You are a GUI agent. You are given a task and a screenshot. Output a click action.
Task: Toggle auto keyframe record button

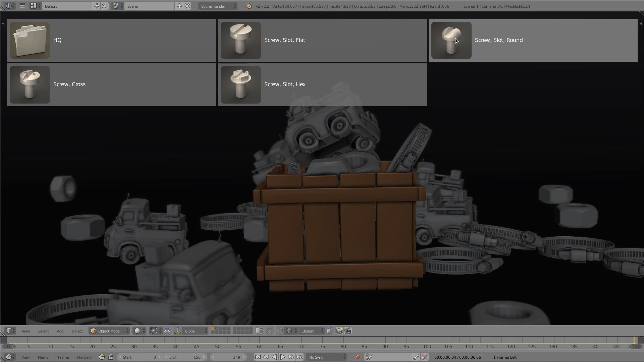[x=358, y=357]
